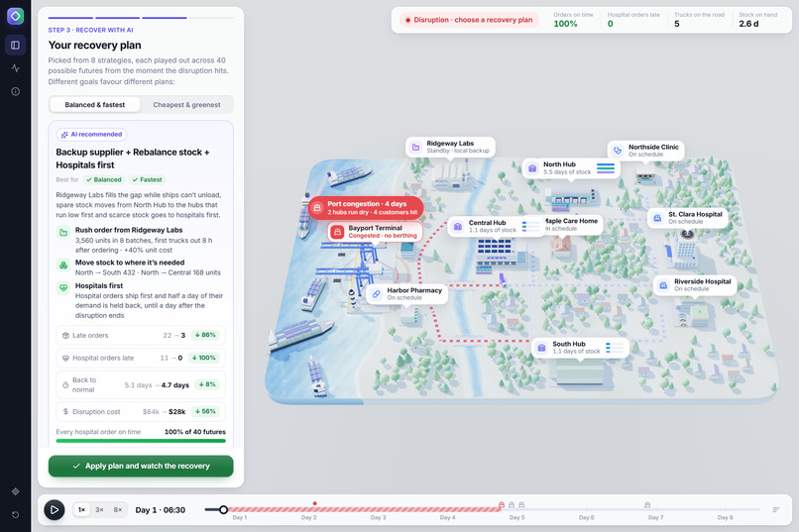The image size is (799, 532).
Task: Select the Ridgeway Labs map label
Action: [x=450, y=148]
